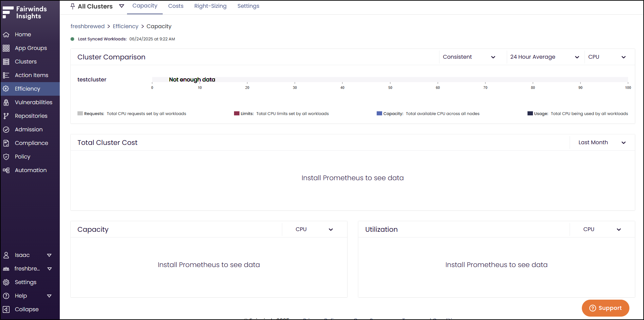The height and width of the screenshot is (320, 644).
Task: Click the Efficiency gear icon
Action: [x=6, y=89]
